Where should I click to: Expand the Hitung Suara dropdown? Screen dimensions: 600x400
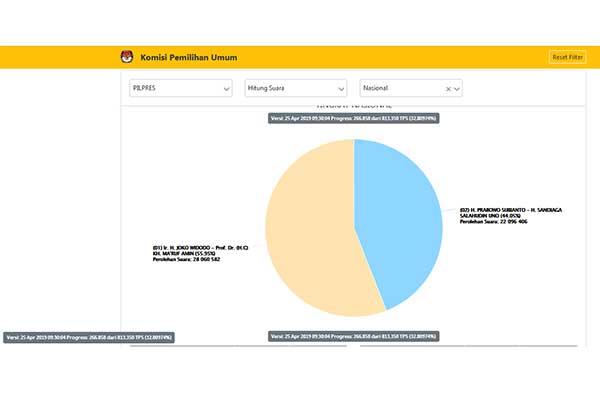295,89
